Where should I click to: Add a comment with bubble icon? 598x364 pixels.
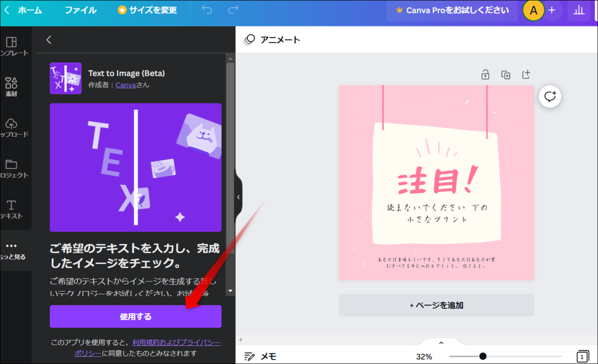(550, 97)
